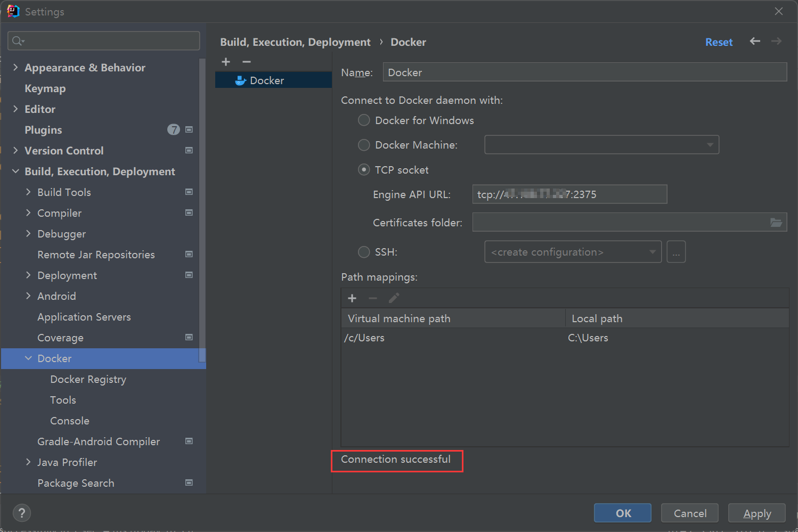The width and height of the screenshot is (798, 532).
Task: Browse for the certificates folder
Action: (x=776, y=223)
